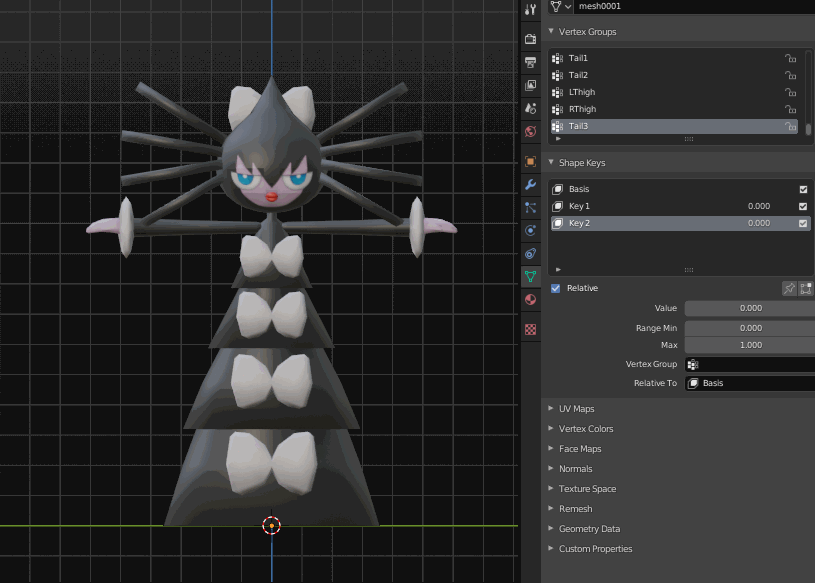Screen dimensions: 815x583
Task: Click the Range Min slider field
Action: [x=750, y=328]
